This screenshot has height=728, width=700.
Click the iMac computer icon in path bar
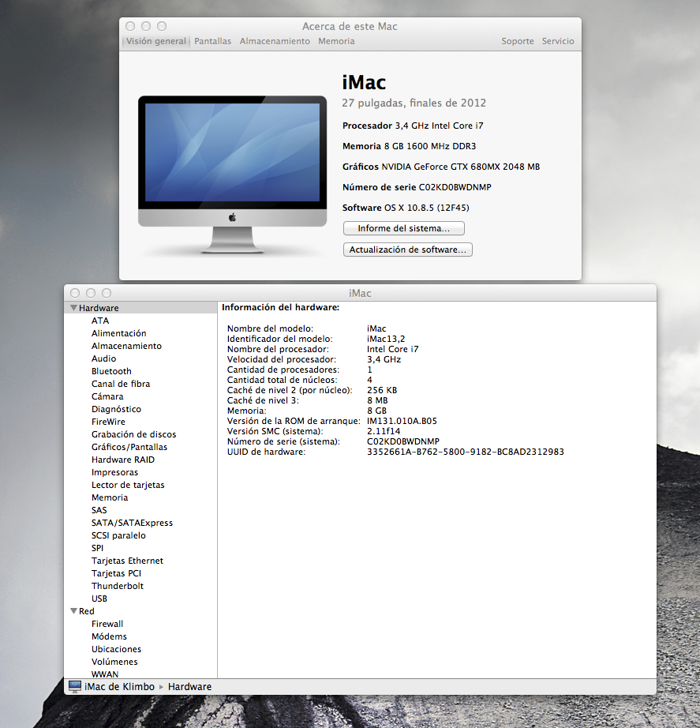75,686
